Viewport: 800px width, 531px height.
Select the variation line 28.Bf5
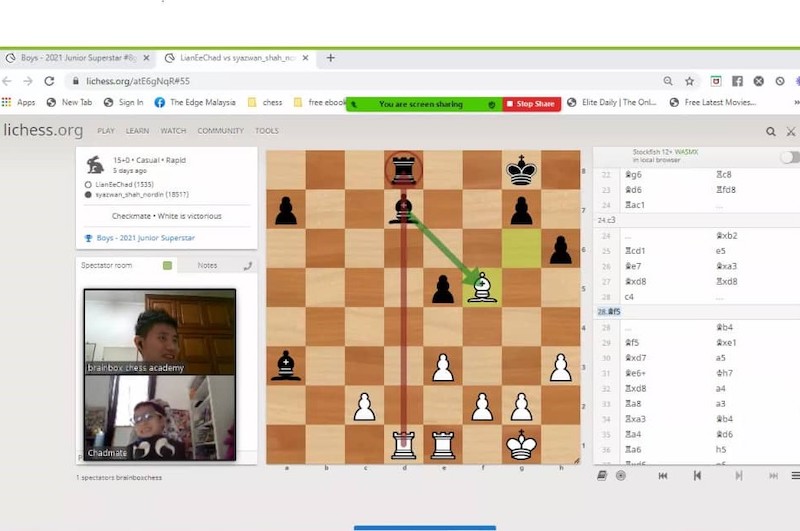[609, 312]
